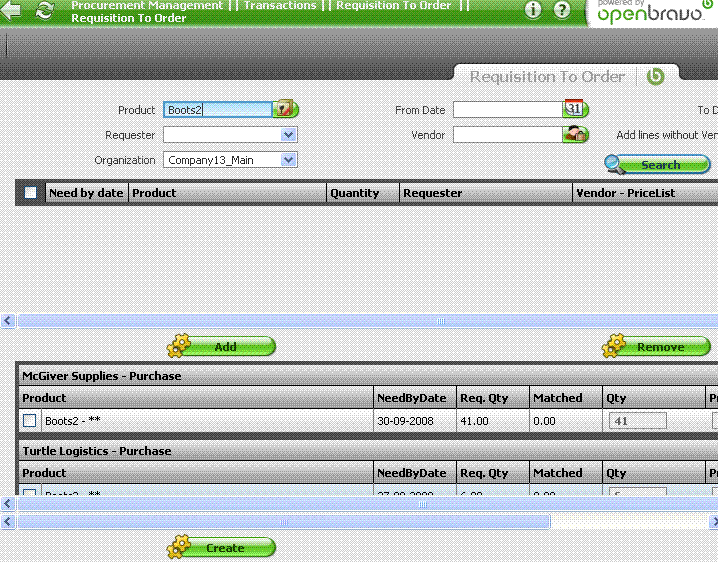
Task: Click the Remove button
Action: coord(657,347)
